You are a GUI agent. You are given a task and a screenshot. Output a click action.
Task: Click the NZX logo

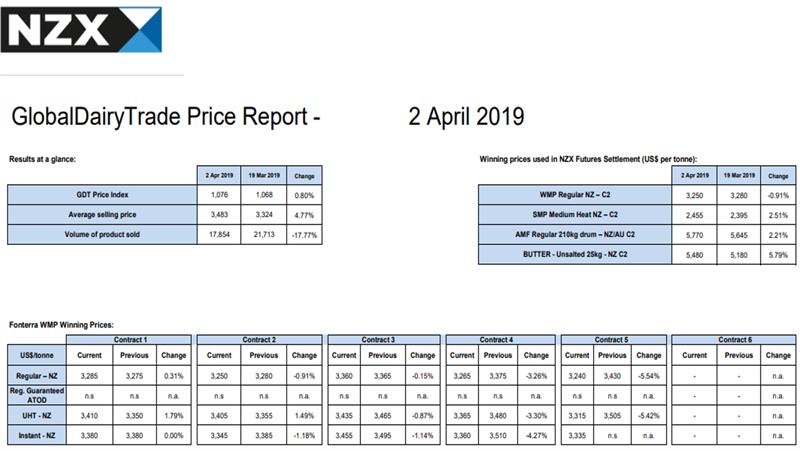(81, 28)
